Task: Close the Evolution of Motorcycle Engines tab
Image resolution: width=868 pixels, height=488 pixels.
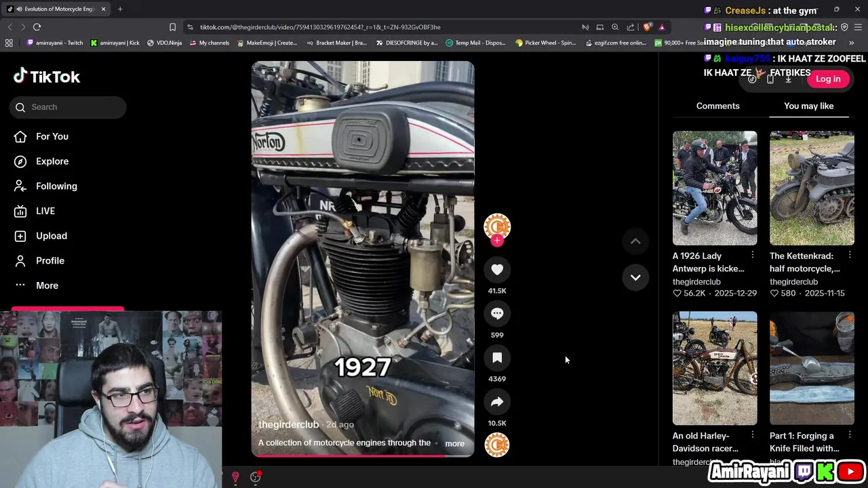Action: coord(104,9)
